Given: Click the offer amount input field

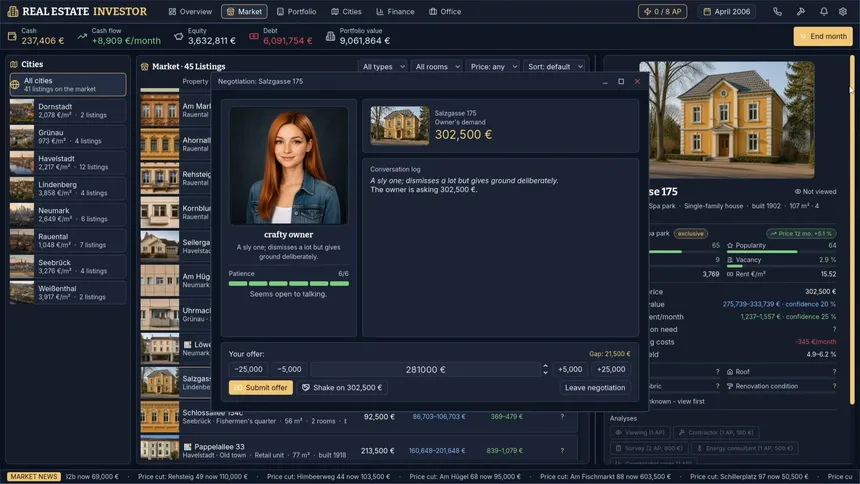Looking at the screenshot, I should pyautogui.click(x=425, y=369).
